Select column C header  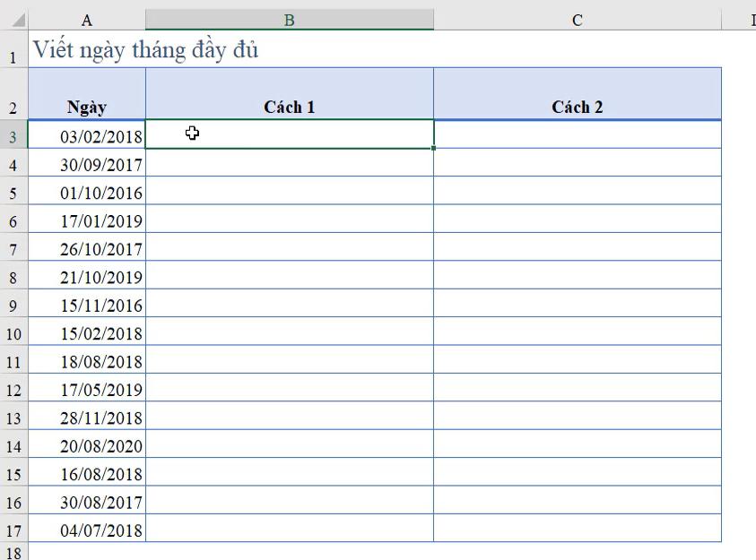[577, 19]
